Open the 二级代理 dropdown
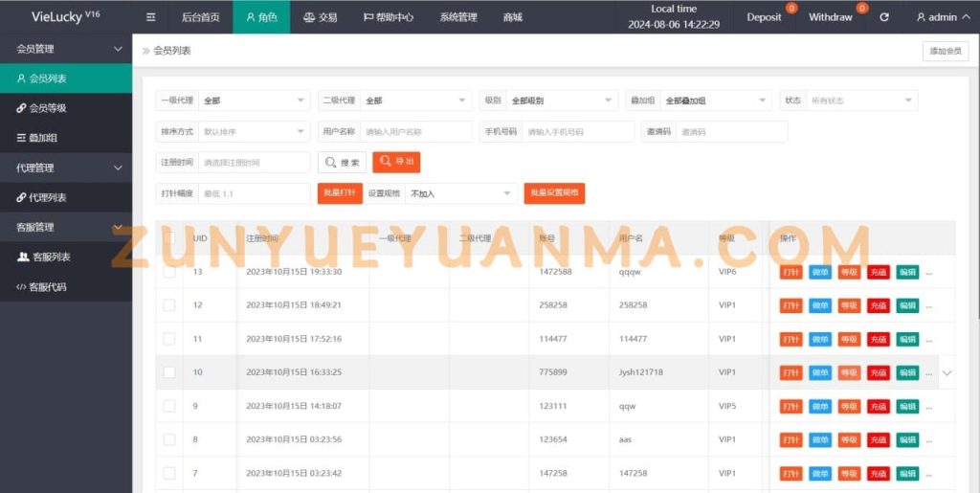 click(416, 100)
